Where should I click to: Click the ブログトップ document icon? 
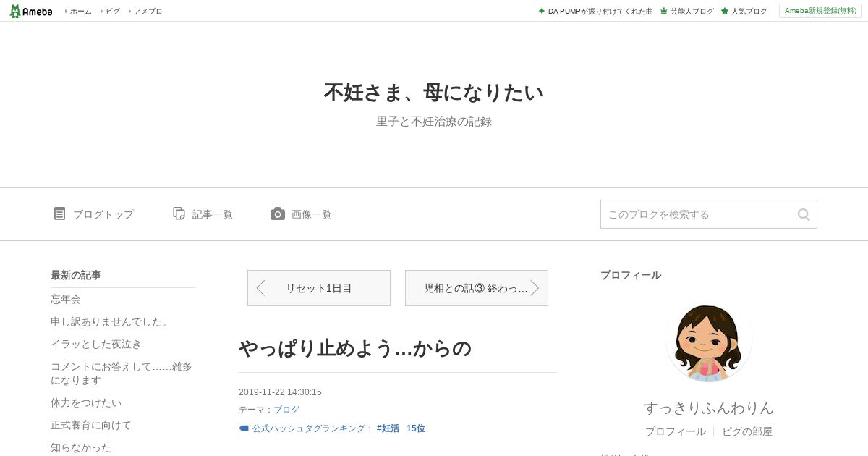coord(59,214)
